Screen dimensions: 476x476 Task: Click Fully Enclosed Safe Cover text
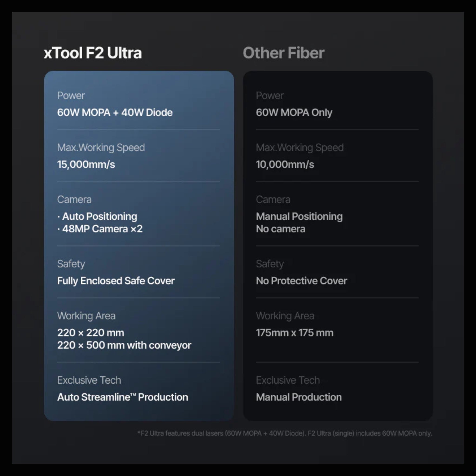click(x=116, y=281)
